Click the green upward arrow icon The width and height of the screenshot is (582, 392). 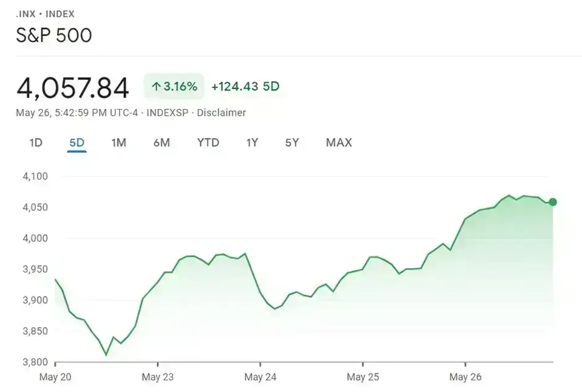pyautogui.click(x=156, y=86)
